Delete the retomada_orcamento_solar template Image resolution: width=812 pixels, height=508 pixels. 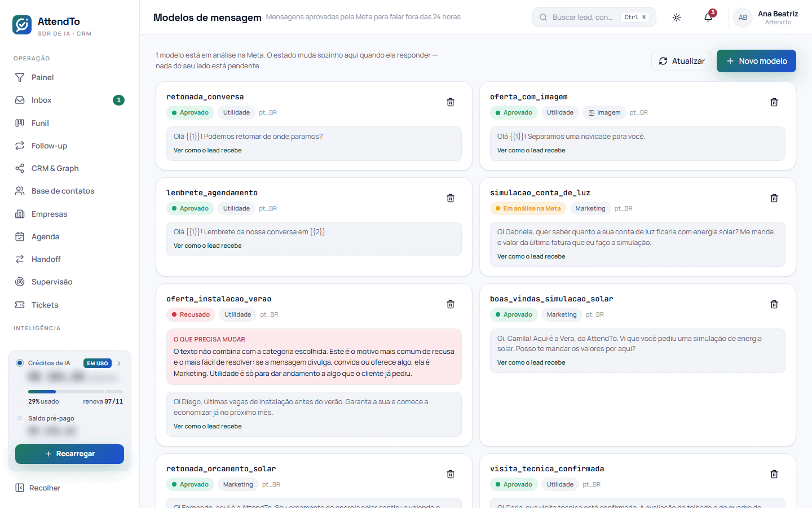[451, 474]
